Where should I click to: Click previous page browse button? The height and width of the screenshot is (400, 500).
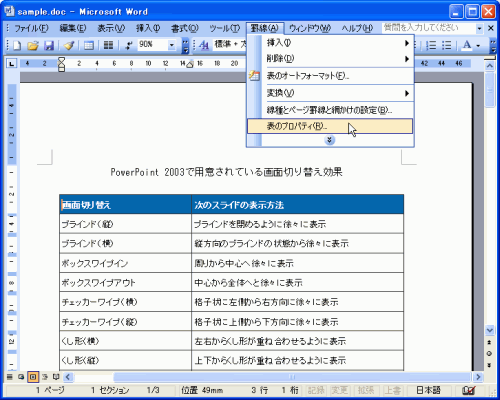(x=489, y=342)
